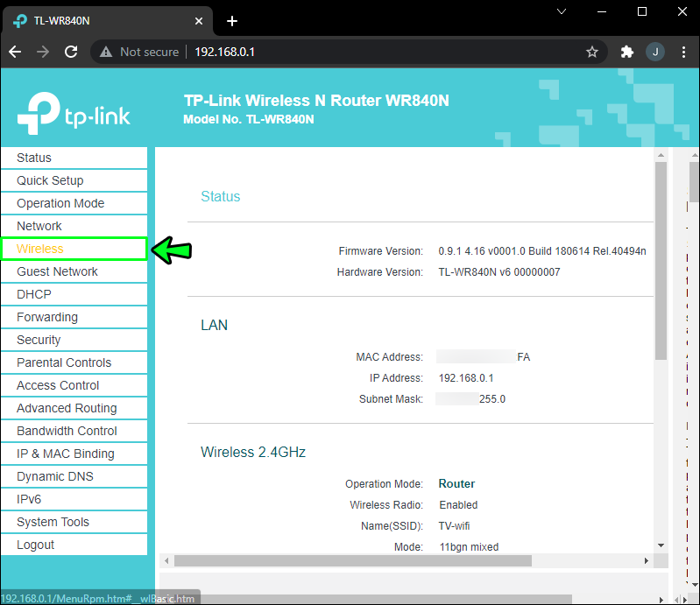Open the DHCP menu
The height and width of the screenshot is (605, 700).
point(74,294)
